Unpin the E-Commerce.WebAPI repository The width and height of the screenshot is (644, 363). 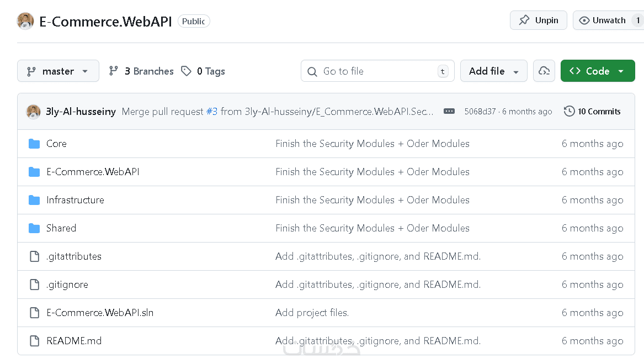pyautogui.click(x=539, y=20)
